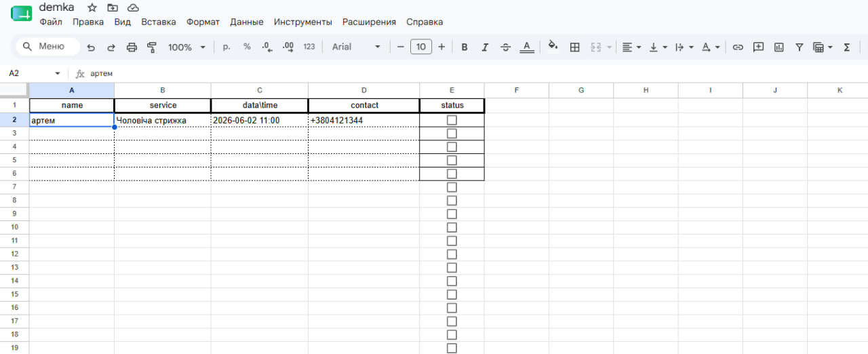Apply italic formatting
This screenshot has height=354, width=868.
[x=485, y=47]
